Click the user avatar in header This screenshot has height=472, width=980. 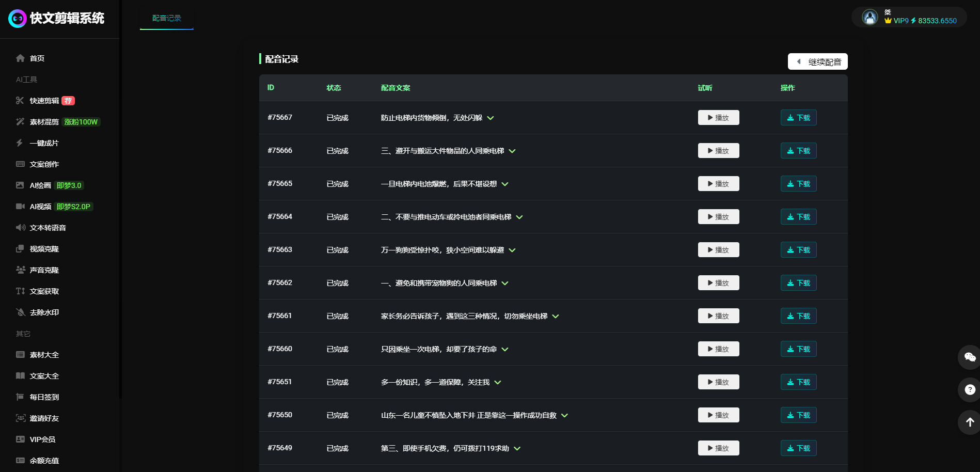[870, 18]
